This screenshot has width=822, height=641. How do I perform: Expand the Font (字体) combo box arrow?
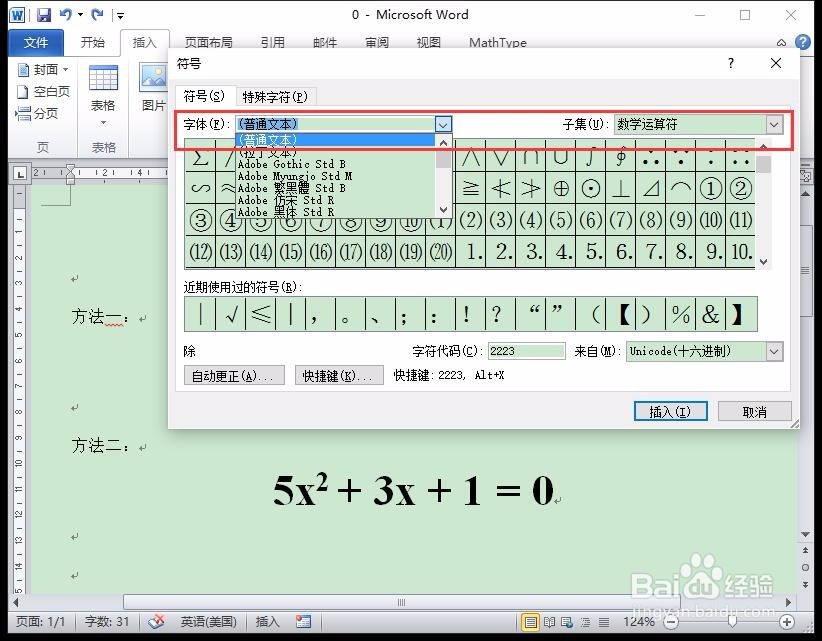(x=443, y=124)
